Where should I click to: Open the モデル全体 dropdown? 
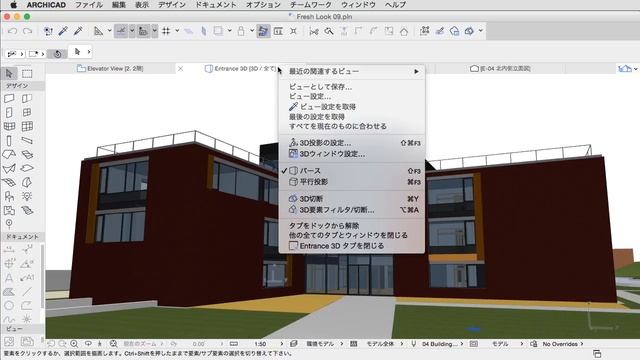click(x=384, y=344)
